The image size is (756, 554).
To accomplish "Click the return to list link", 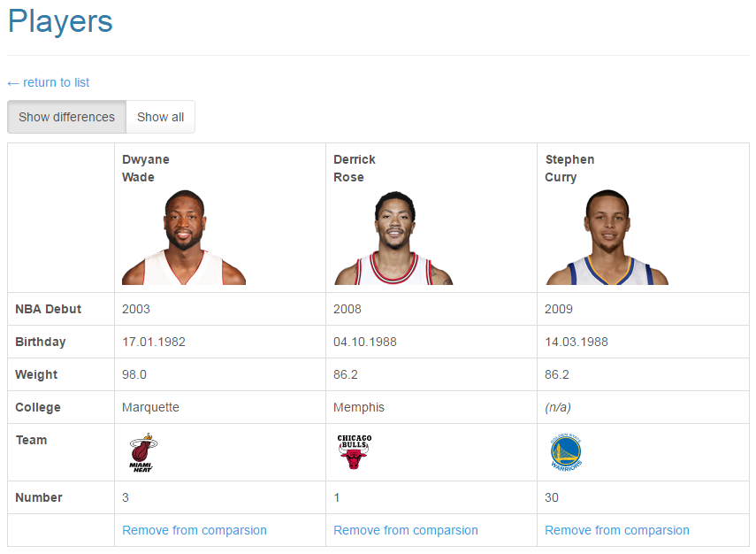I will pos(48,82).
